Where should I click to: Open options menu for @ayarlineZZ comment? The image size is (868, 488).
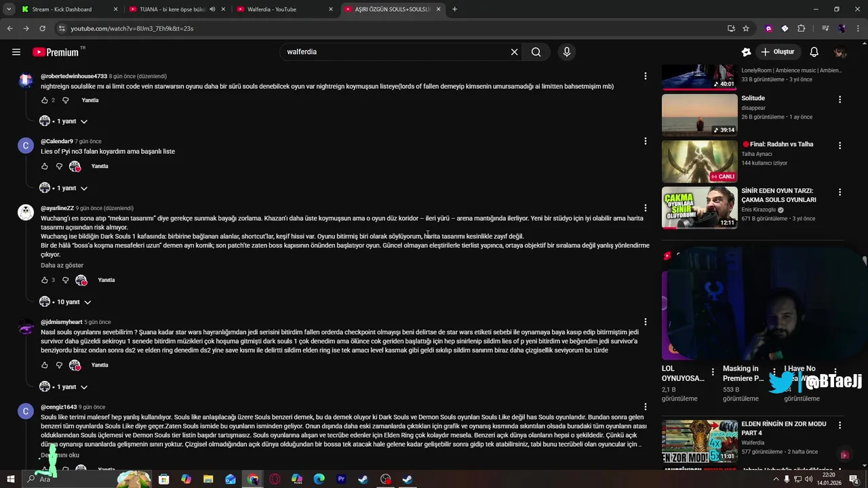646,207
